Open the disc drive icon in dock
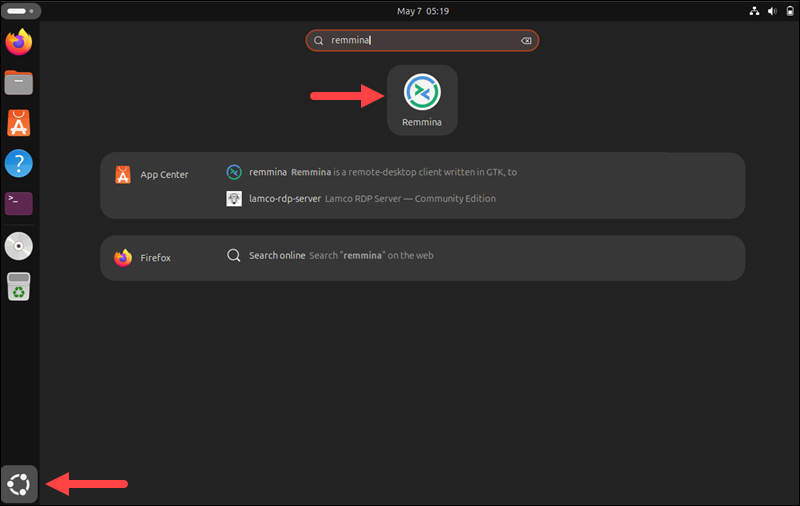 pos(19,246)
